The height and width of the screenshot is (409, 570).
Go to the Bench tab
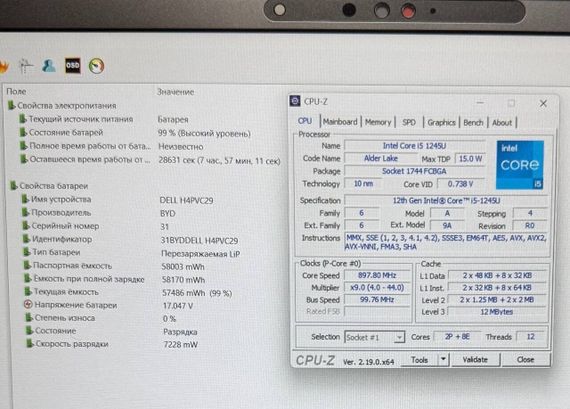tap(473, 123)
